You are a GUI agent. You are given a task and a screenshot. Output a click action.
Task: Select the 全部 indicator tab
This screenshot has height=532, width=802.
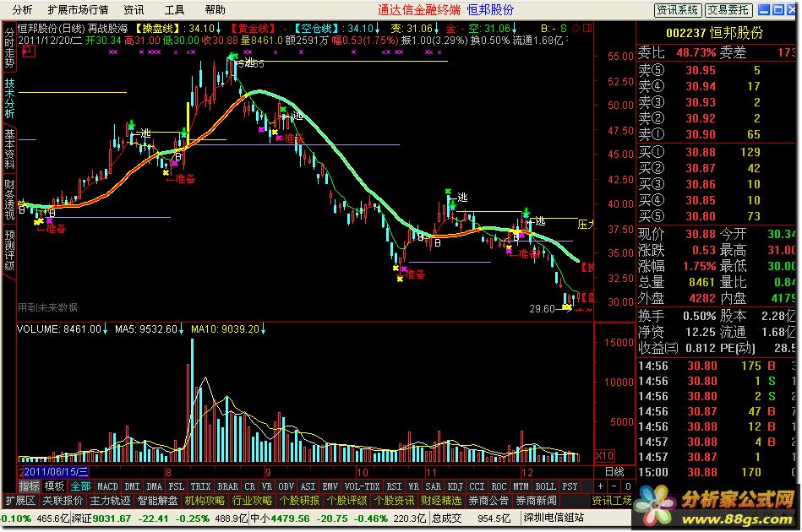point(80,486)
